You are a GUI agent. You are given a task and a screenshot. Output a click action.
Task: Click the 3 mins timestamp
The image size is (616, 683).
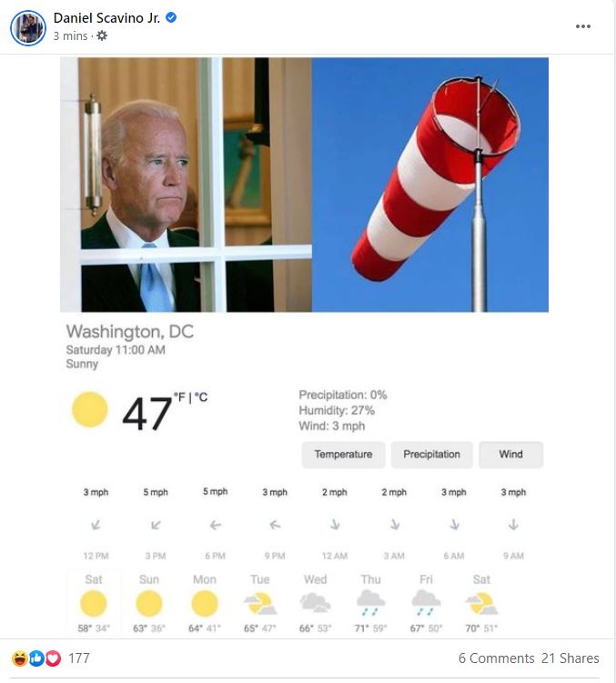[x=70, y=35]
